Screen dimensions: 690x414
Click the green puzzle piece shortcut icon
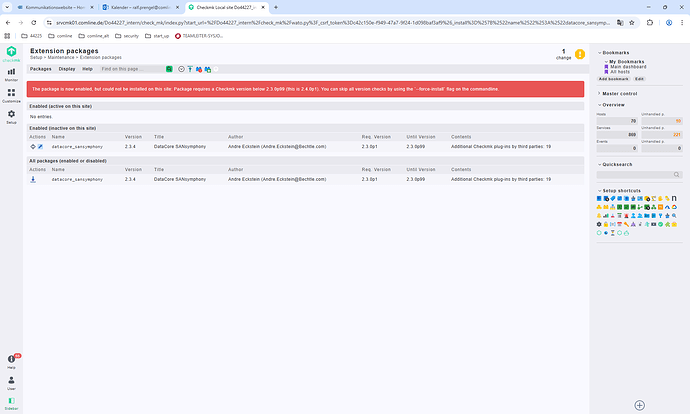[x=668, y=224]
